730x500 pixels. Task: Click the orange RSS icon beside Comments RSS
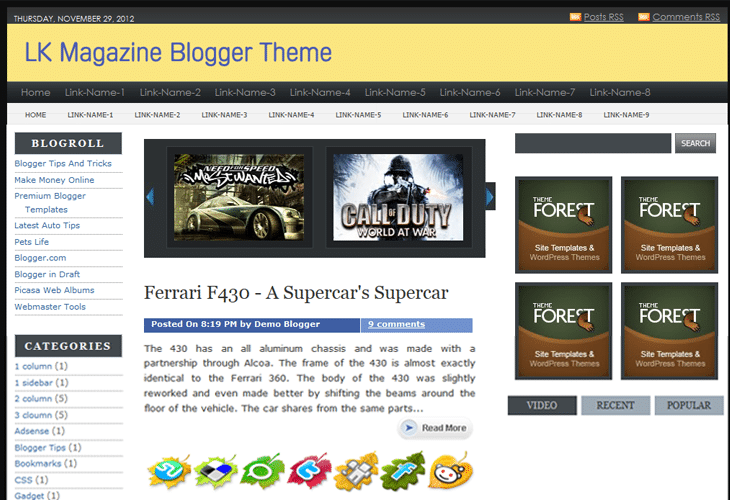click(644, 17)
